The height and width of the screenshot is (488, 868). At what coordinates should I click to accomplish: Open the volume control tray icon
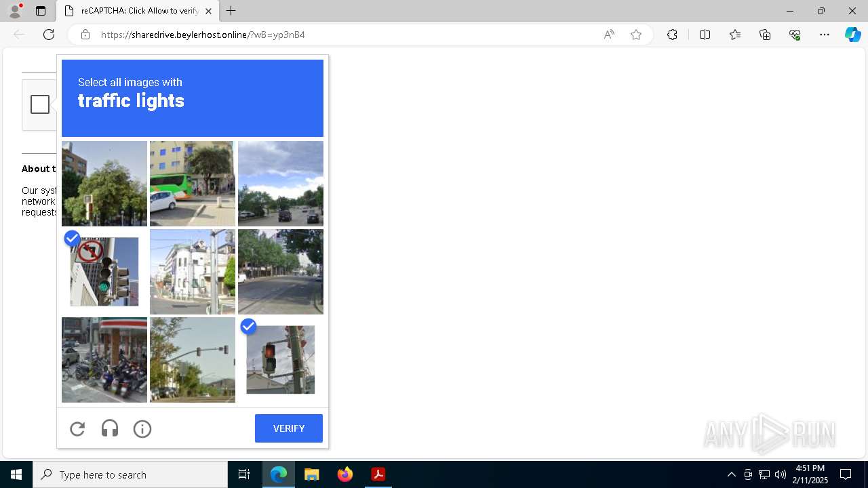pos(781,474)
